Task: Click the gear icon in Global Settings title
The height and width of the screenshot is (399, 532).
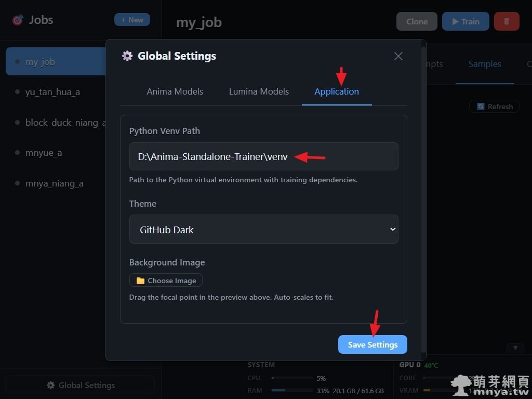Action: click(x=127, y=56)
